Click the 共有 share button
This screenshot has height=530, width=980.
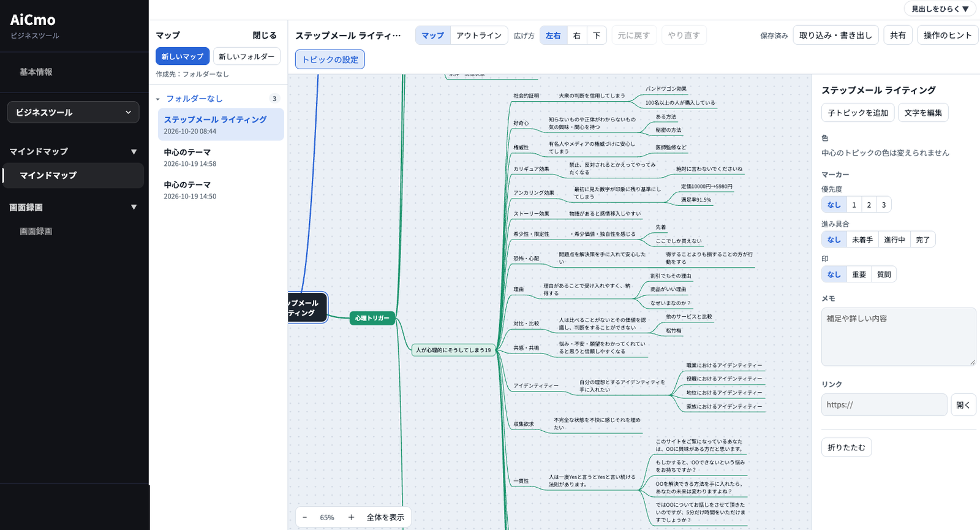pos(898,35)
